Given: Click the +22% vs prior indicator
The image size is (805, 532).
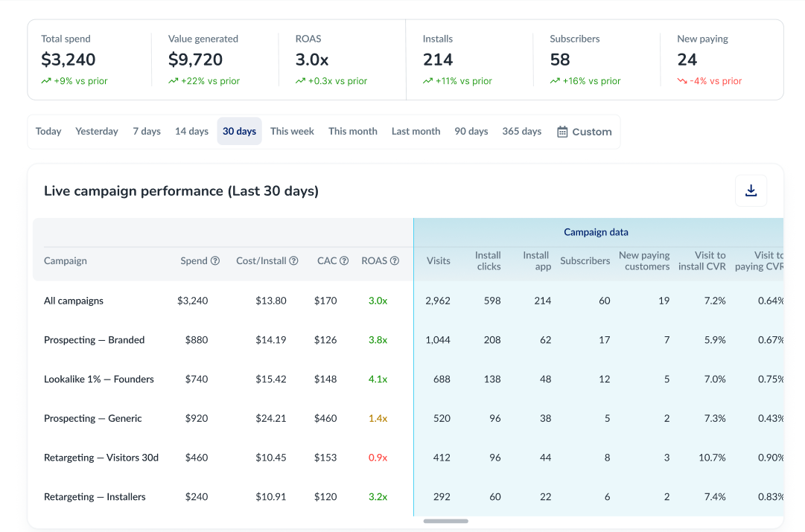Looking at the screenshot, I should pyautogui.click(x=204, y=81).
